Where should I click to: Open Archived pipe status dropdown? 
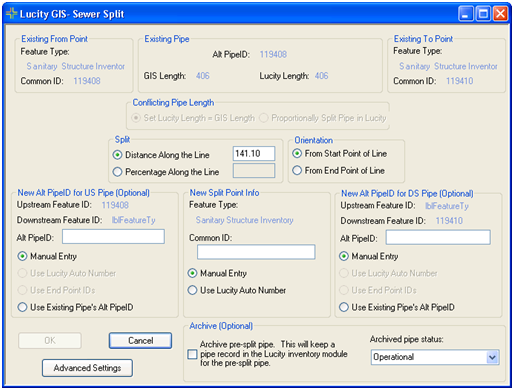pos(492,357)
